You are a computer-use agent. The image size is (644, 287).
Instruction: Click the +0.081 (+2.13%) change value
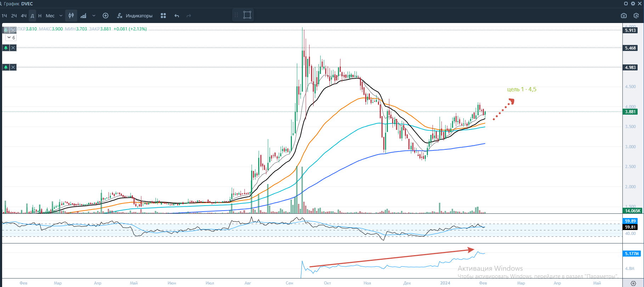click(130, 29)
